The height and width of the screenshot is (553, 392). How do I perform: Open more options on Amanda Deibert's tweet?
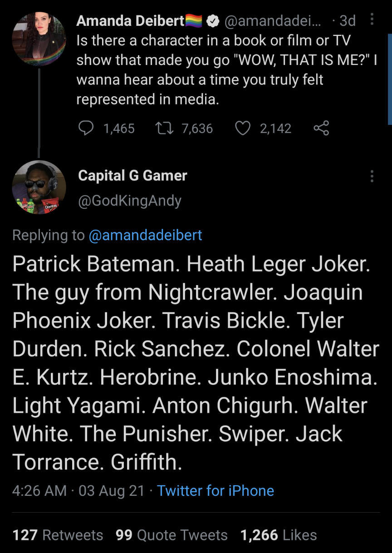tap(372, 20)
